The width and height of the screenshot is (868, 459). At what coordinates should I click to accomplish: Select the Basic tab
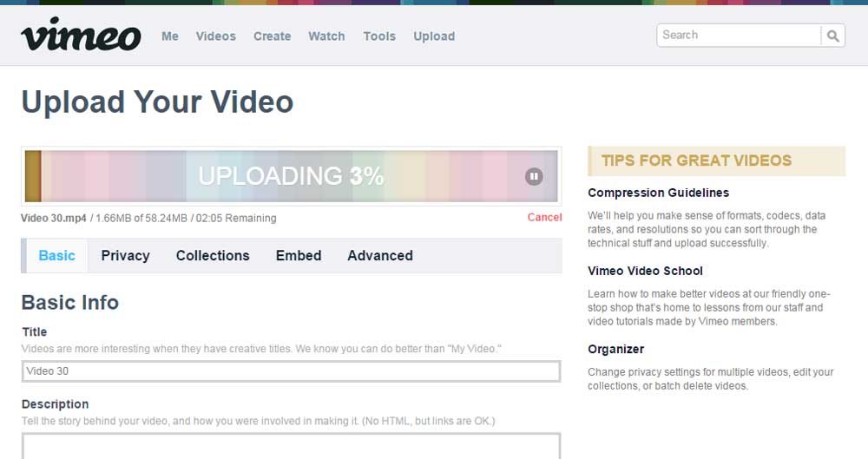pyautogui.click(x=57, y=256)
